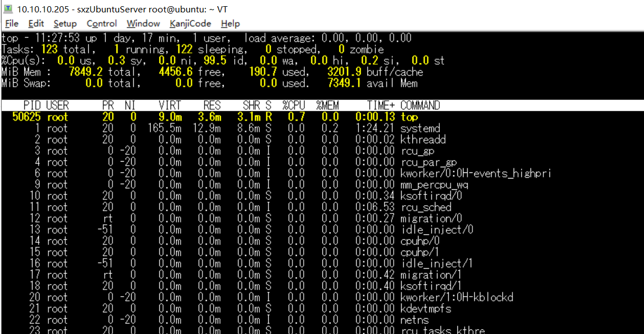This screenshot has height=334, width=644.
Task: Click the ksoftirqd/1 process name
Action: [431, 286]
